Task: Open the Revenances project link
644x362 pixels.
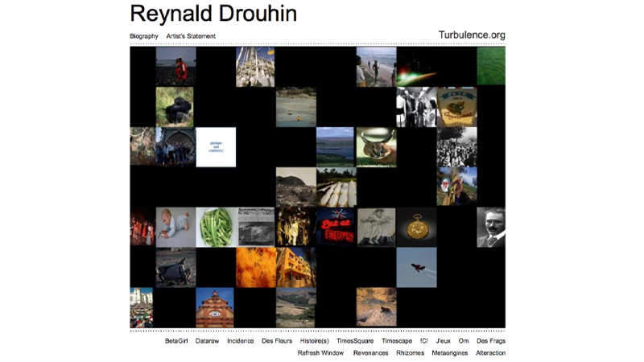Action: 370,352
